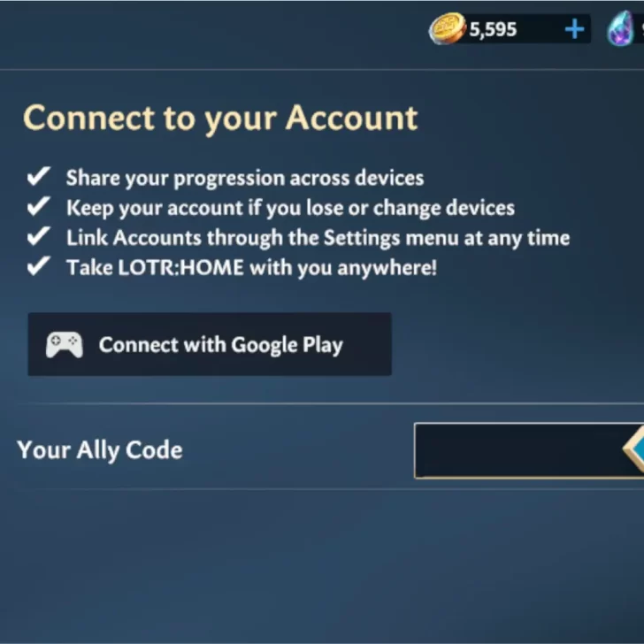Click the gamepad icon on Google Play button
Viewport: 644px width, 644px height.
click(64, 345)
